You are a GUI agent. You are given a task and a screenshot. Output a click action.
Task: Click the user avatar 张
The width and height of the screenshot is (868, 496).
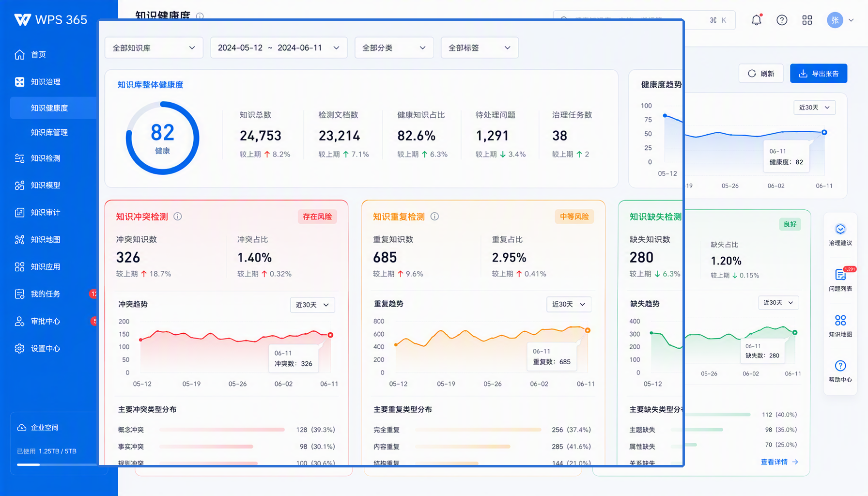tap(835, 20)
